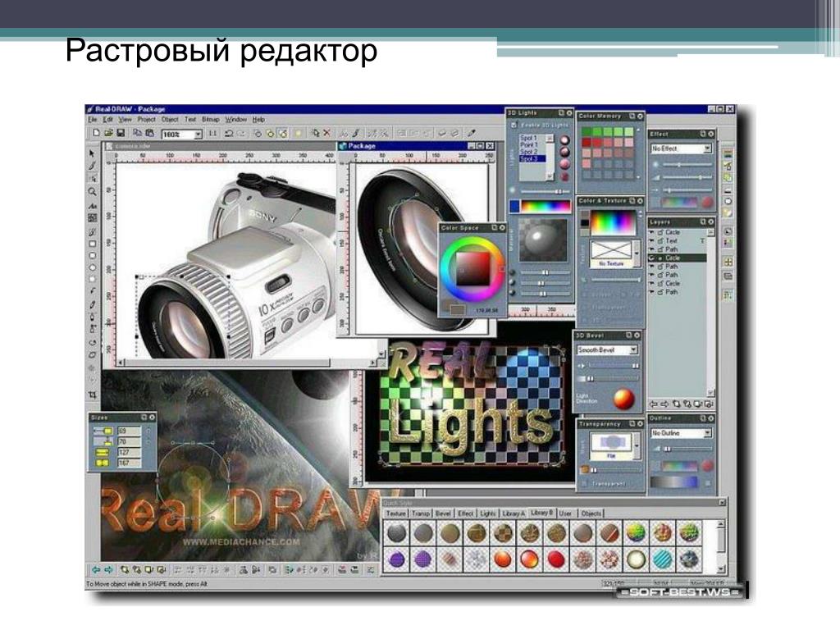The width and height of the screenshot is (840, 630).
Task: Switch to the Library A tab
Action: coord(514,514)
